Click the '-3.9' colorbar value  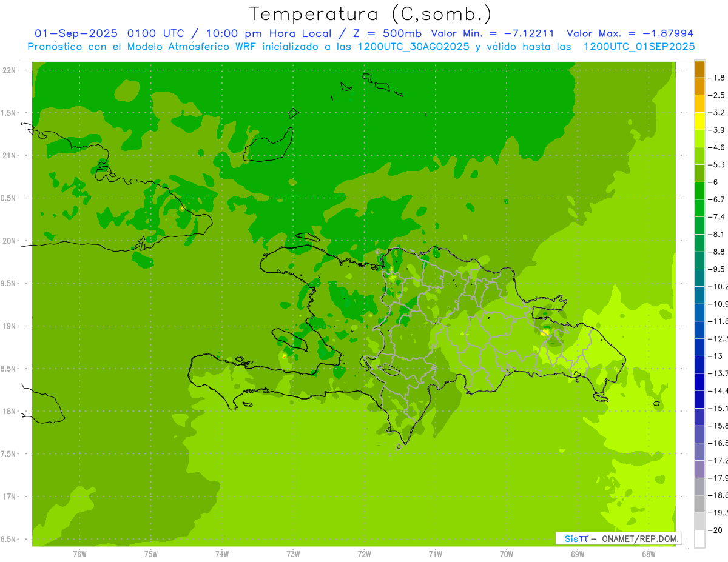pos(717,130)
